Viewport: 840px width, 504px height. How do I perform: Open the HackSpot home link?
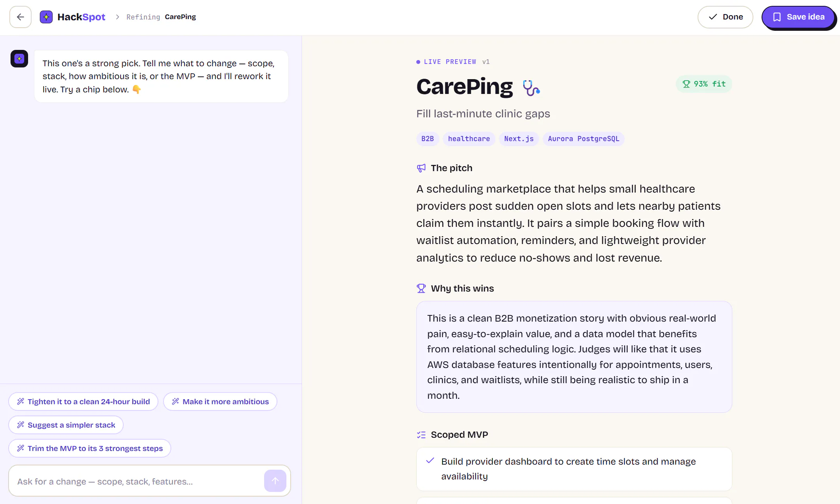pos(73,17)
